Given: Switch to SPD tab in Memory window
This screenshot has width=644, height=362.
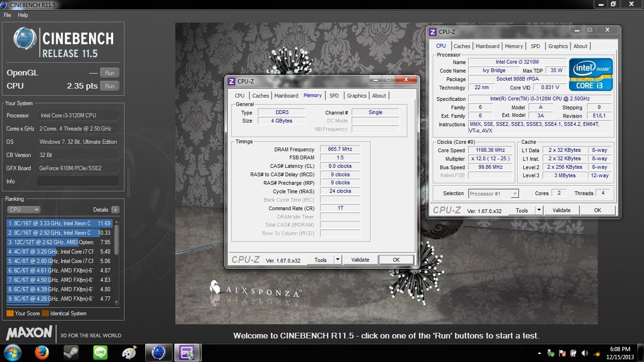Looking at the screenshot, I should click(334, 96).
